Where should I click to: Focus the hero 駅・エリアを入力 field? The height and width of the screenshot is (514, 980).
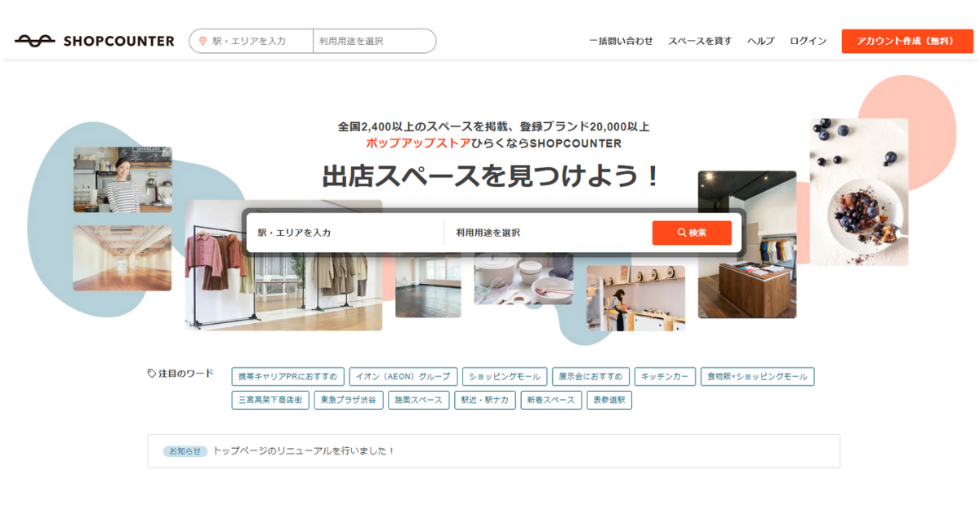pos(345,233)
